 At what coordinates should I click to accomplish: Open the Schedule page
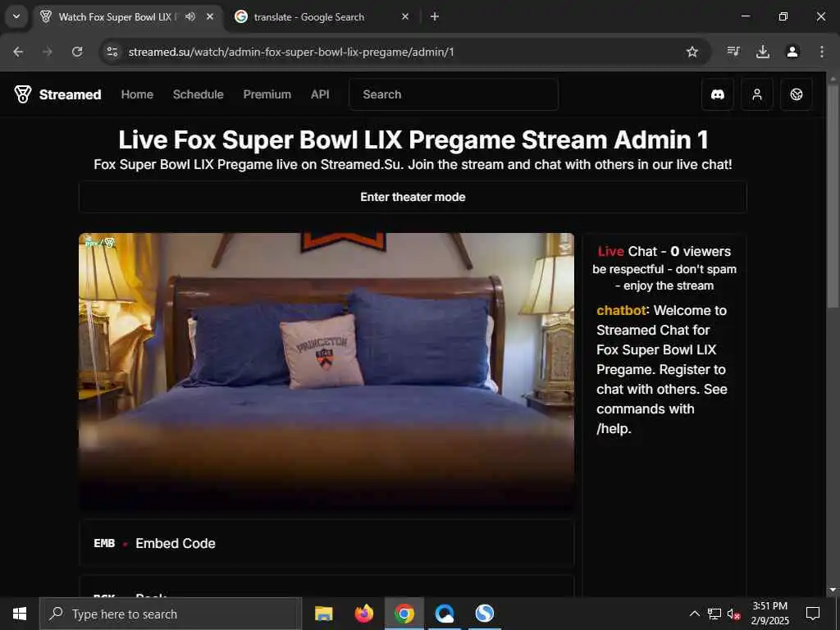pos(199,94)
